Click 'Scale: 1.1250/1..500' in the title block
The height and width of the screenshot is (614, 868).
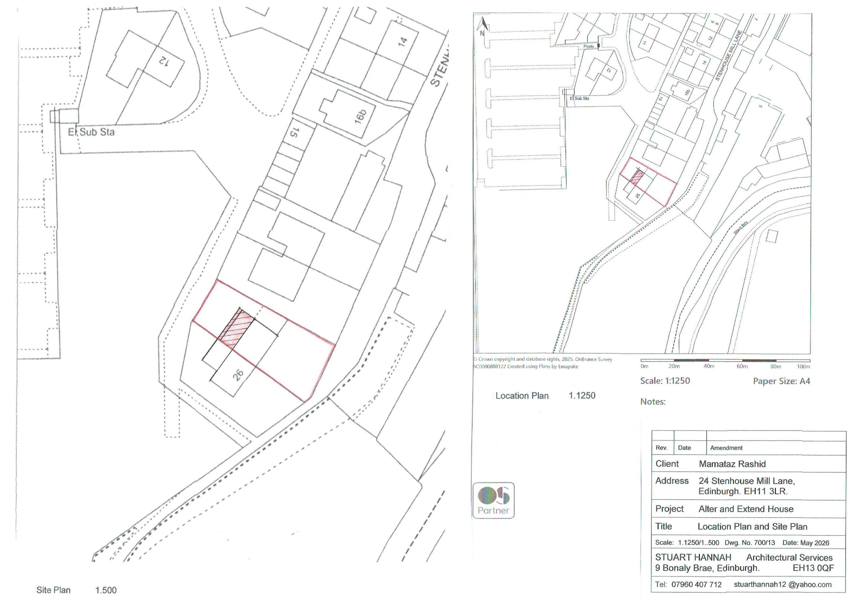(x=687, y=543)
